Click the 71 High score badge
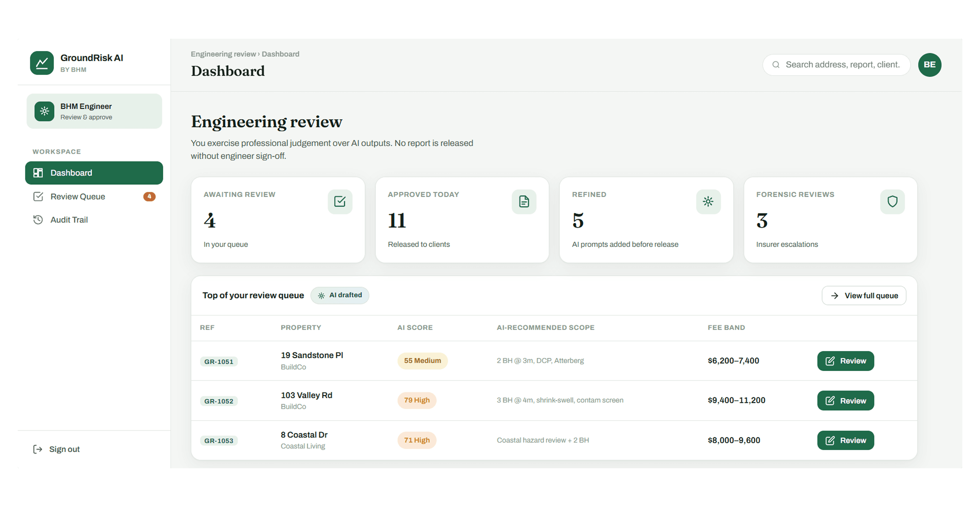This screenshot has width=980, height=507. [x=417, y=440]
